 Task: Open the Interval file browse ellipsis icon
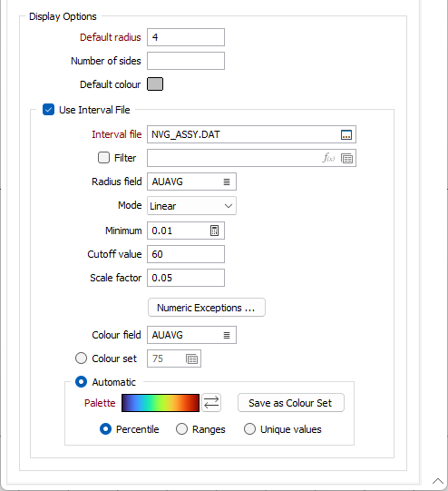[346, 135]
